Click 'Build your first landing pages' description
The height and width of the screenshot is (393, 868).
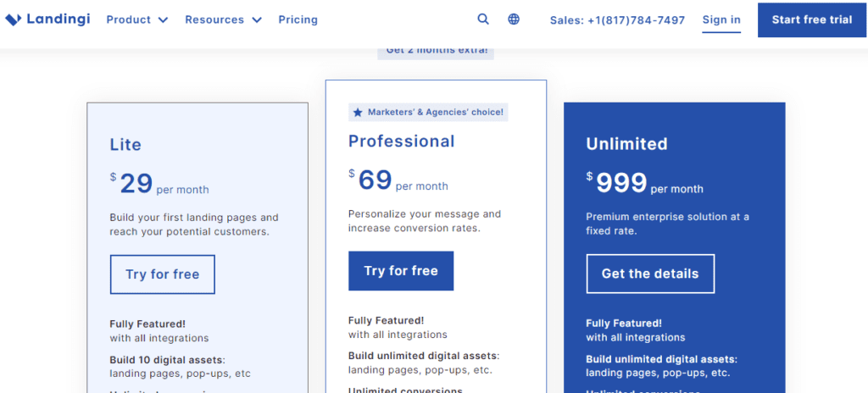(194, 224)
